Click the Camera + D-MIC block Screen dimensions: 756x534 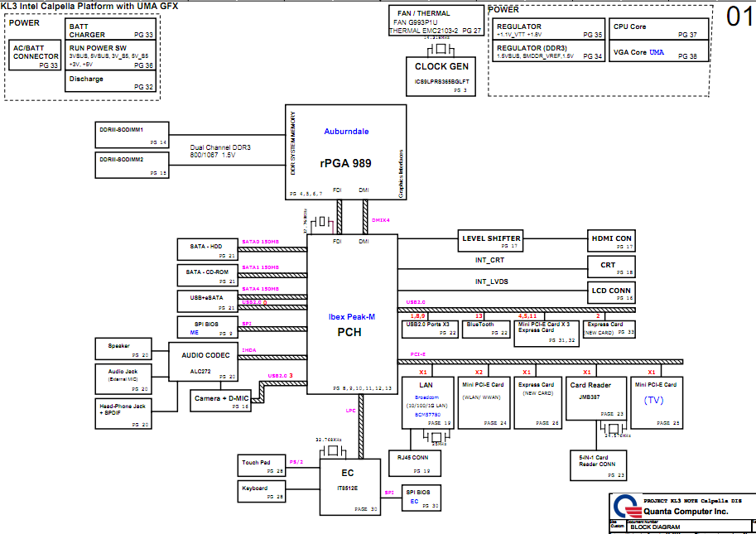pyautogui.click(x=221, y=401)
